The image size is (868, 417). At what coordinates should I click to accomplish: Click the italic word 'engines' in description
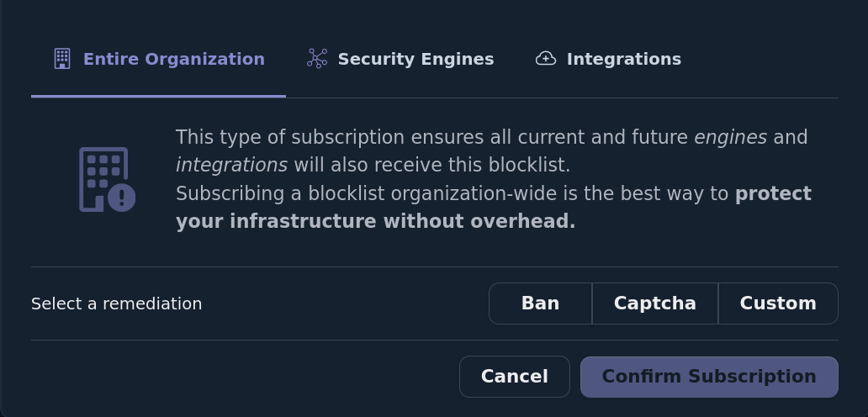pos(730,137)
